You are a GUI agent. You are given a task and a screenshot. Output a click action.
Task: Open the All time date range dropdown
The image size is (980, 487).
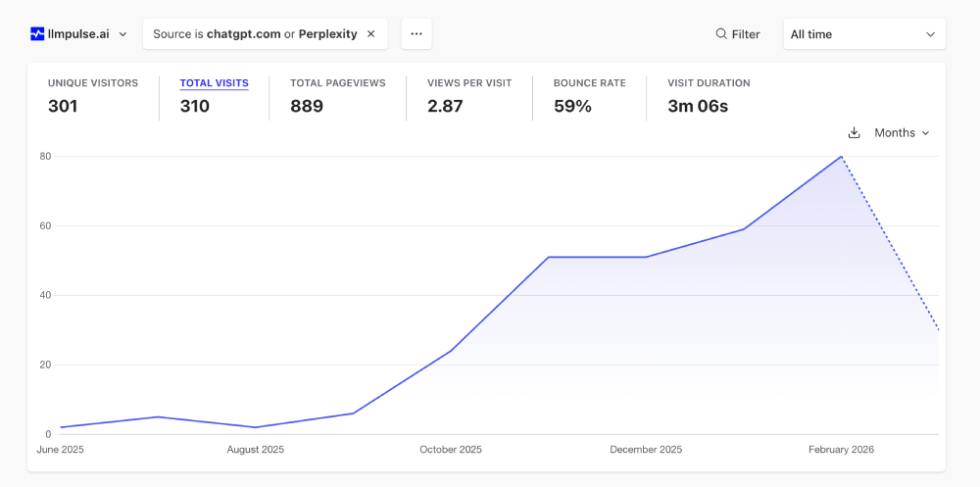(863, 34)
